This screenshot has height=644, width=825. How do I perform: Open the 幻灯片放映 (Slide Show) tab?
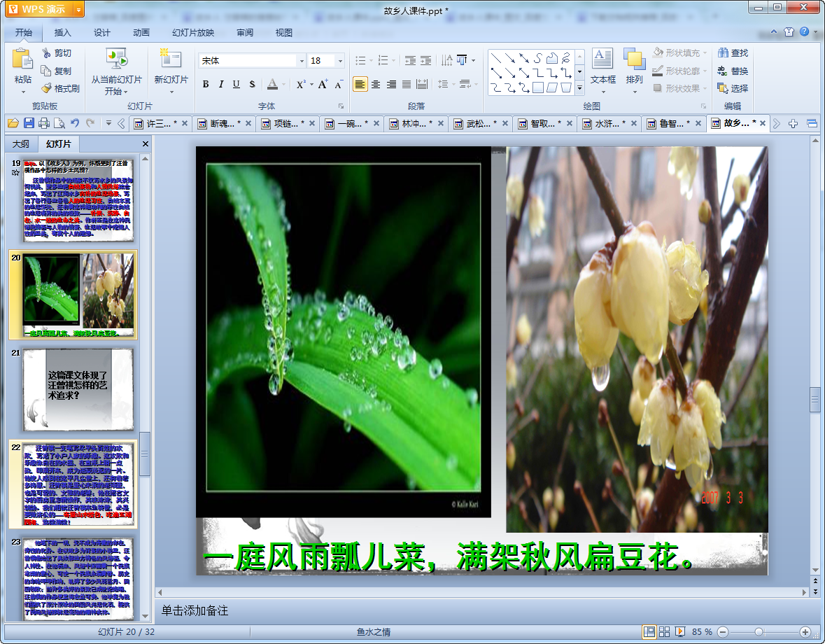[x=193, y=33]
